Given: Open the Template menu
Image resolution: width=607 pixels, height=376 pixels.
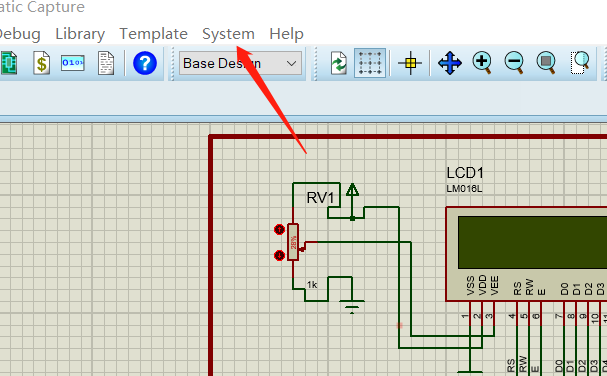Looking at the screenshot, I should (x=153, y=34).
